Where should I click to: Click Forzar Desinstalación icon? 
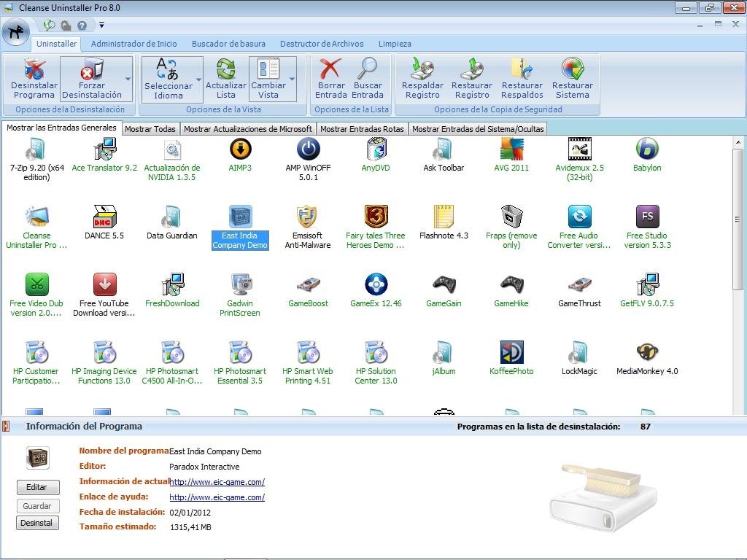[92, 69]
